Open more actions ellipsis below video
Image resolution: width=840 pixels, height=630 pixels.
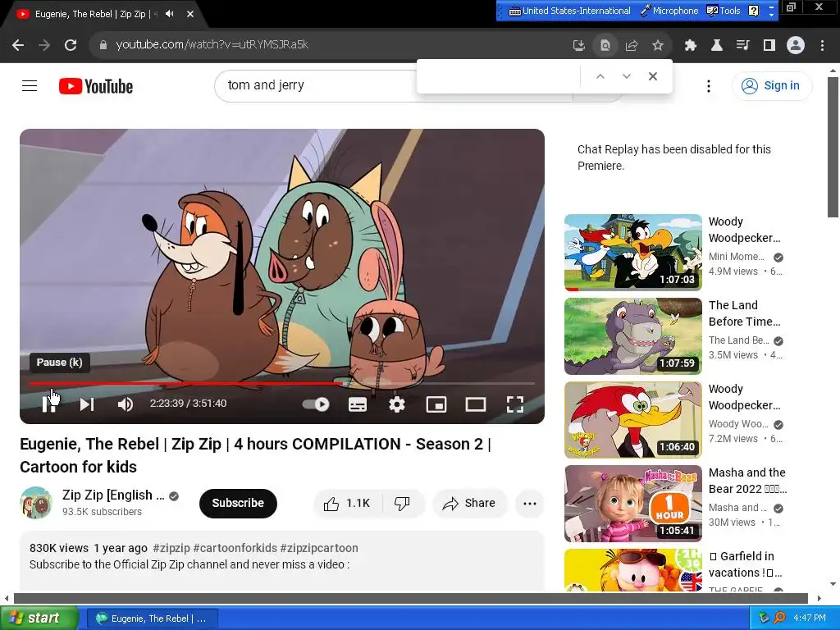pos(530,504)
